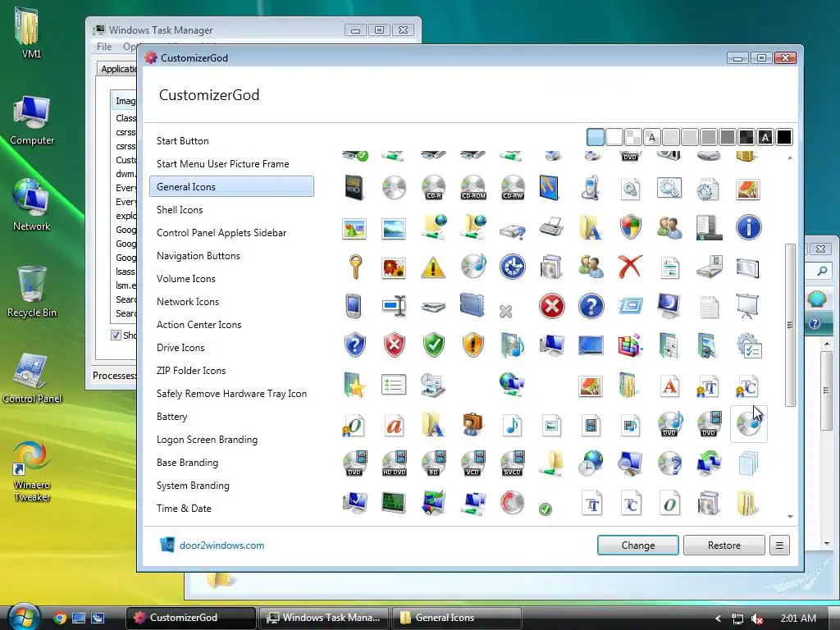Switch to General Icons taskbar window
The width and height of the screenshot is (840, 630).
456,618
